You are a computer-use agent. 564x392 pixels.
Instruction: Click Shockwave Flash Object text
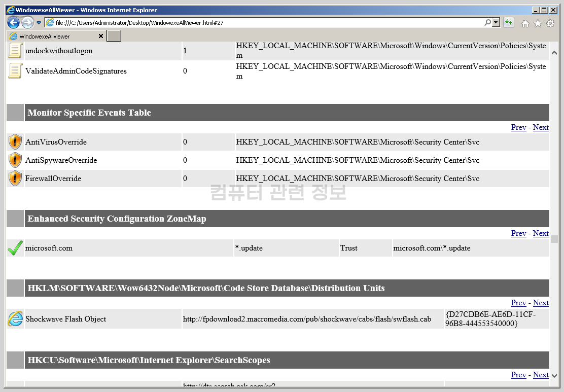[x=65, y=319]
